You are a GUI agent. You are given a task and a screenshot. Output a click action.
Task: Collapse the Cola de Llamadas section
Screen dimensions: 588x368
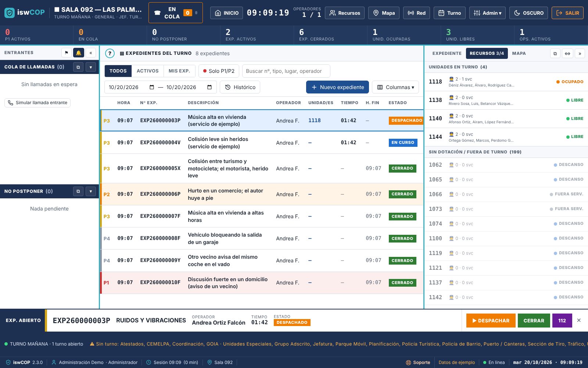point(91,67)
